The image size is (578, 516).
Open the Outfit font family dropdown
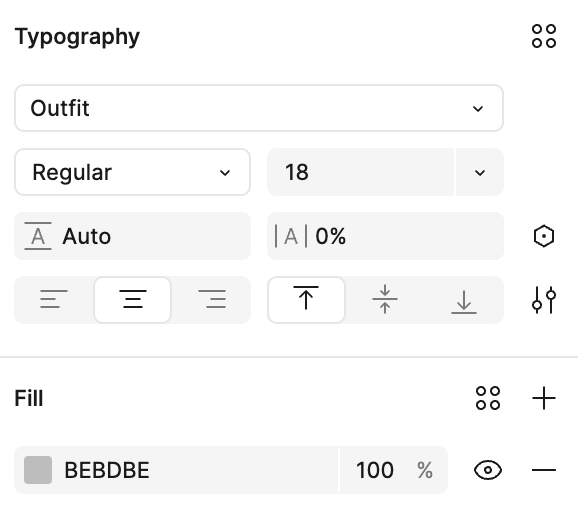(259, 108)
